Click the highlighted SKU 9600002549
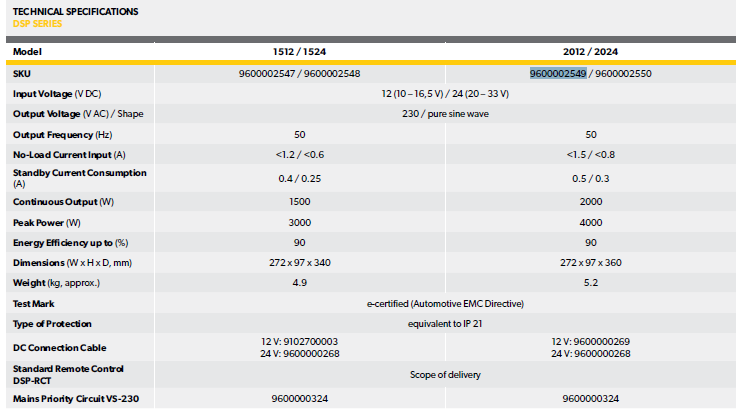The image size is (740, 417). pos(558,73)
